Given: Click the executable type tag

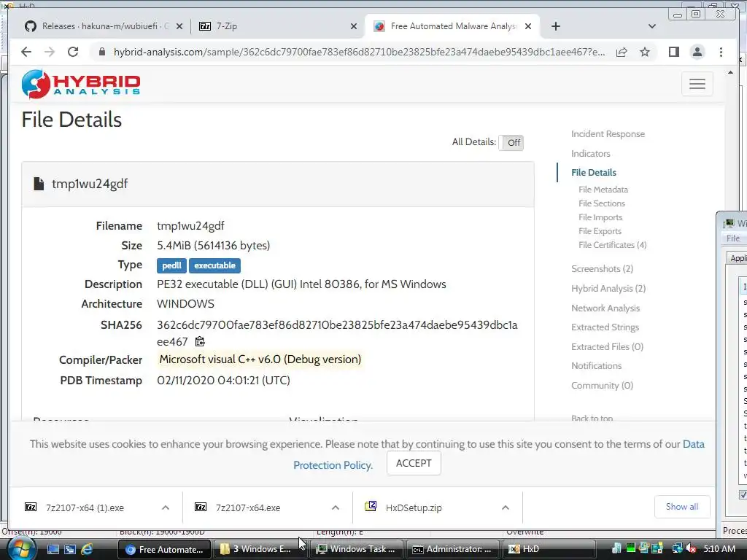Looking at the screenshot, I should click(x=215, y=265).
